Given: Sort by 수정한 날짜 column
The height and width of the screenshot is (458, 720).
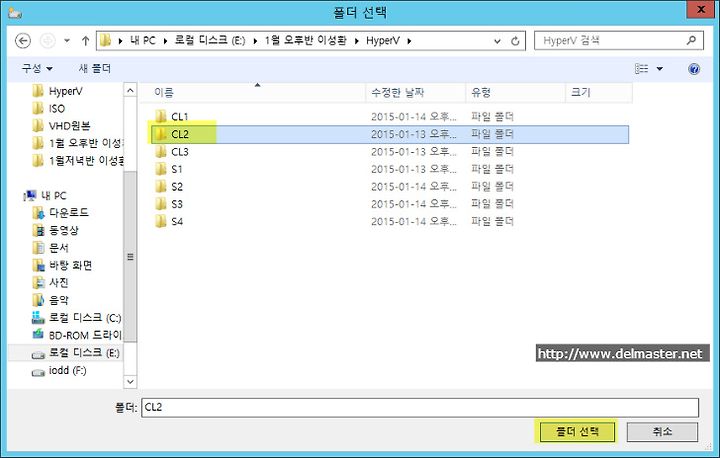Looking at the screenshot, I should coord(416,92).
